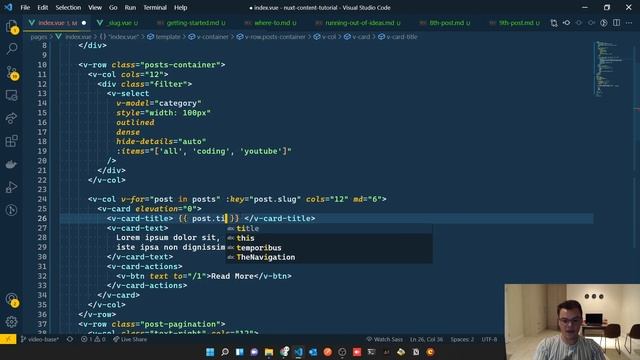Click the 'Ln 26, Col 36' cursor position
This screenshot has width=640, height=360.
click(427, 339)
